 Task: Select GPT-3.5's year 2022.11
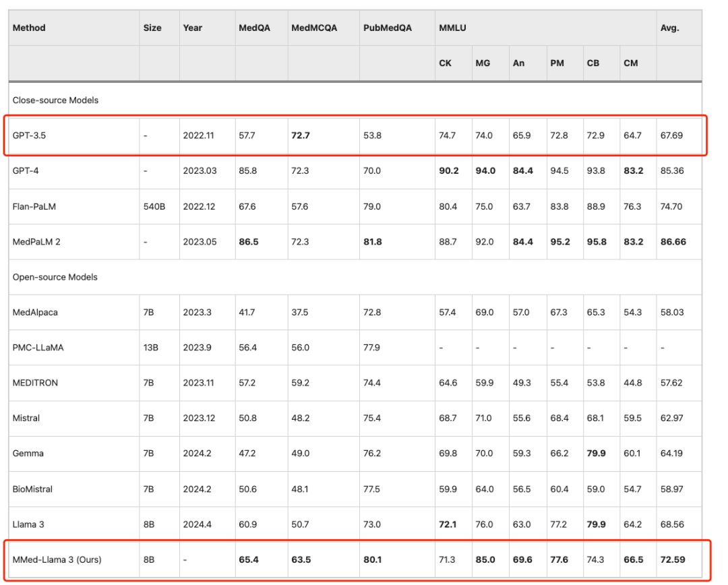point(198,135)
